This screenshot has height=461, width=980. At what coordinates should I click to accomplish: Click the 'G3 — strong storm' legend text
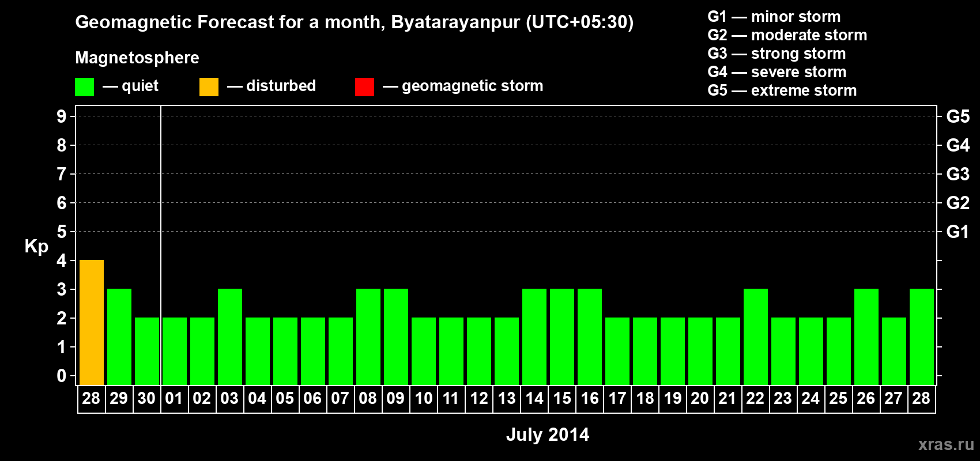(x=777, y=54)
